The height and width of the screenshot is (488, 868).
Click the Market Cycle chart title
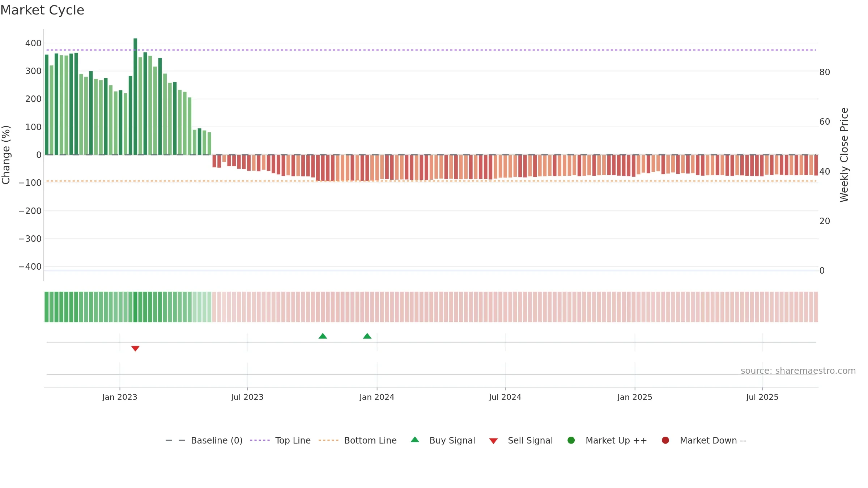pyautogui.click(x=42, y=10)
